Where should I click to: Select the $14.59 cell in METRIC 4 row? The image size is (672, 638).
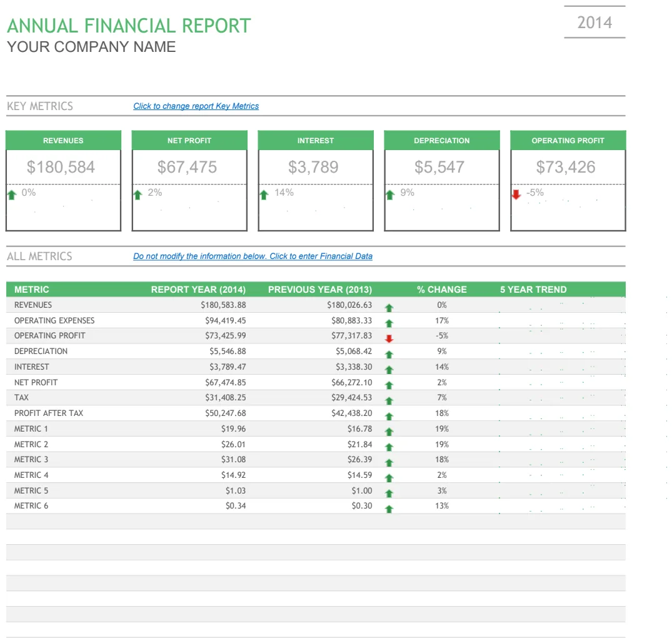tap(359, 475)
